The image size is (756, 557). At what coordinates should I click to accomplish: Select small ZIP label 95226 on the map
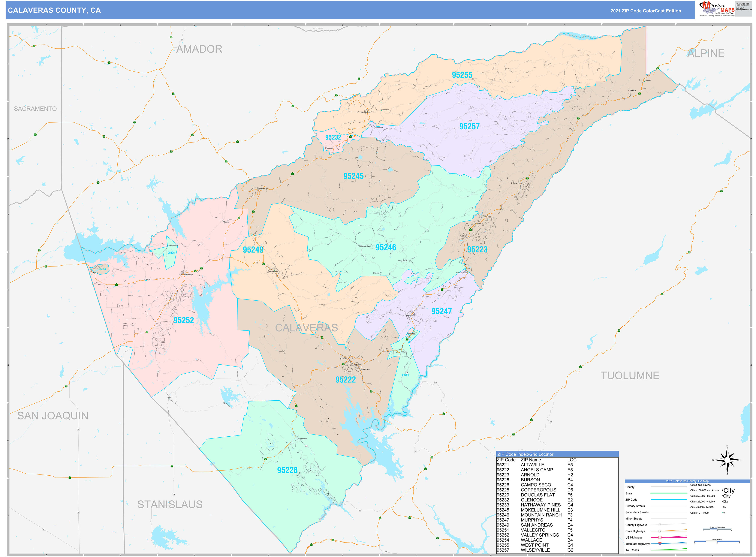[171, 253]
